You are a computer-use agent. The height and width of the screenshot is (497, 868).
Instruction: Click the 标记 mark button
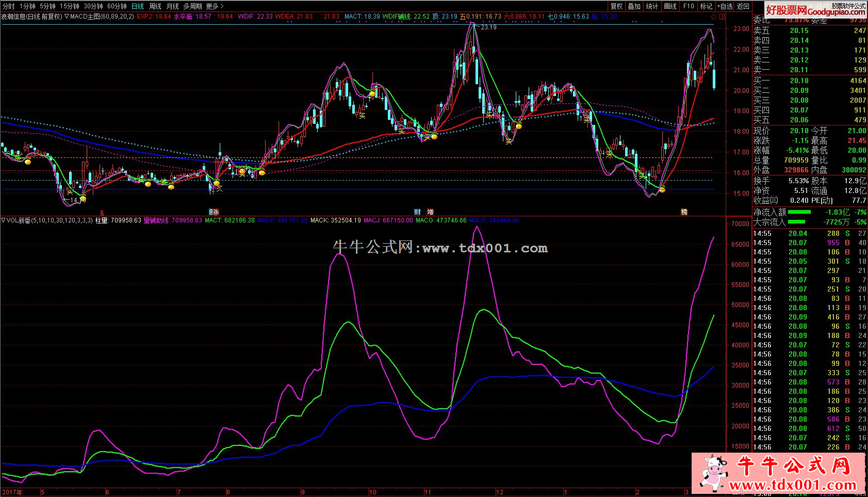706,6
